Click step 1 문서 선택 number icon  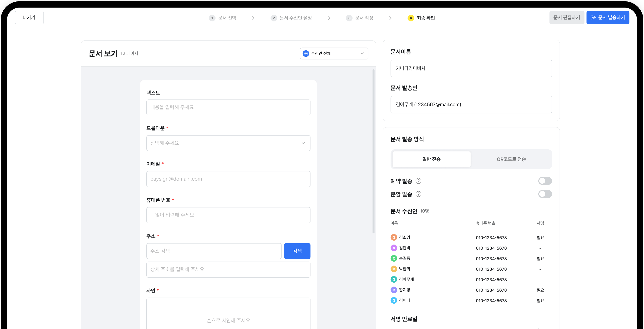(212, 18)
